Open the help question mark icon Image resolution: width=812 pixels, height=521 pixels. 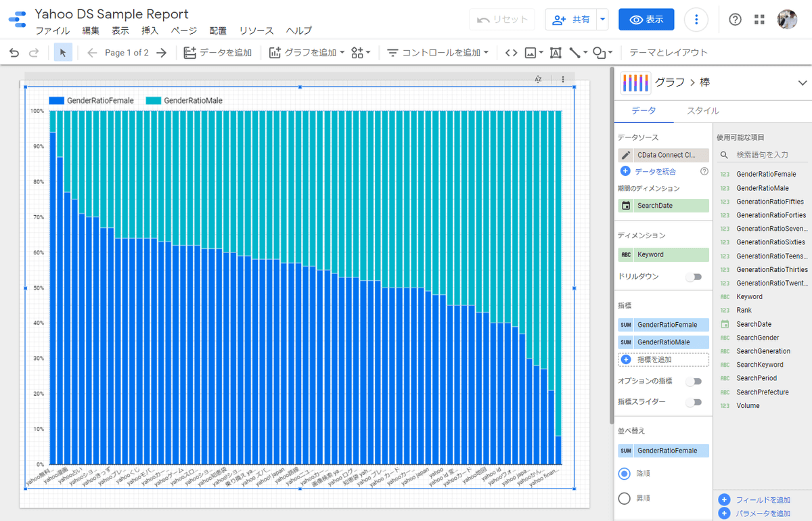(x=735, y=20)
